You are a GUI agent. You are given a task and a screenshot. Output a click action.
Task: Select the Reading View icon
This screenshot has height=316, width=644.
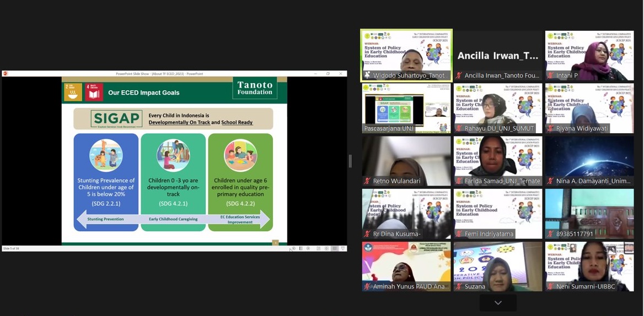335,248
